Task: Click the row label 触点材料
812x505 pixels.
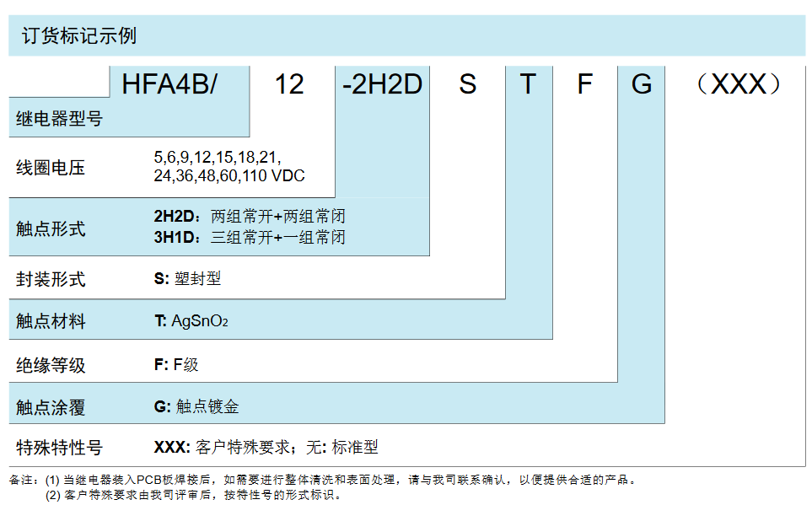Action: (51, 321)
